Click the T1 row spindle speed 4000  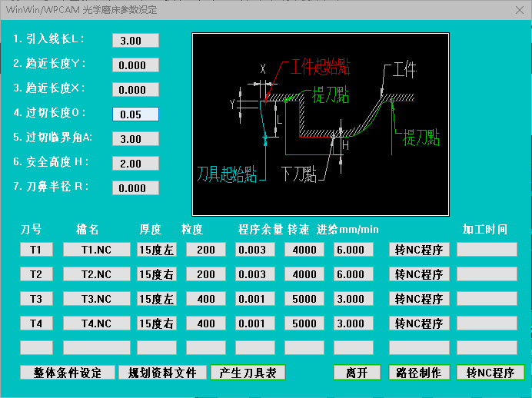(304, 250)
